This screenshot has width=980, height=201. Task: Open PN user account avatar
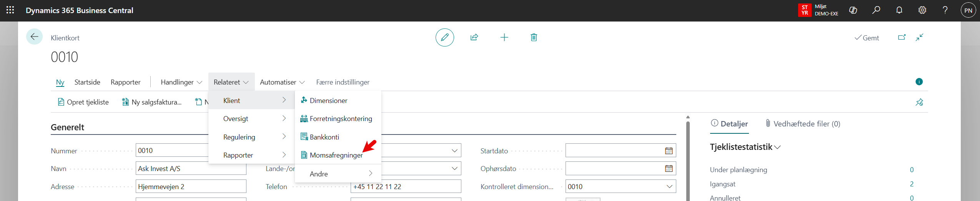click(968, 10)
